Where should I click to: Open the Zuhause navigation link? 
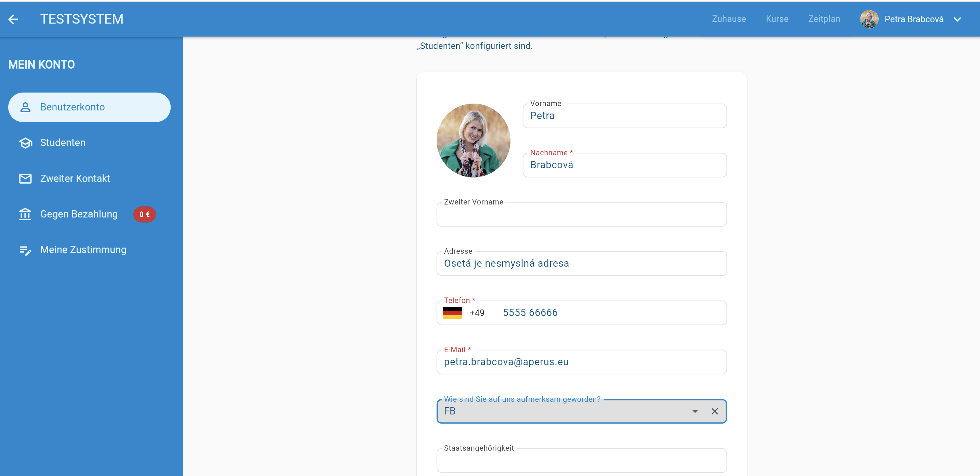[x=729, y=19]
